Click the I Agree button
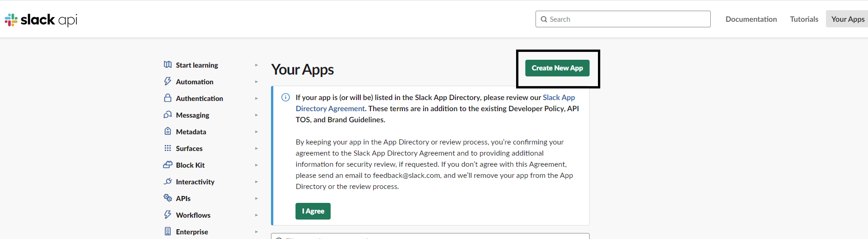The width and height of the screenshot is (868, 239). click(313, 211)
